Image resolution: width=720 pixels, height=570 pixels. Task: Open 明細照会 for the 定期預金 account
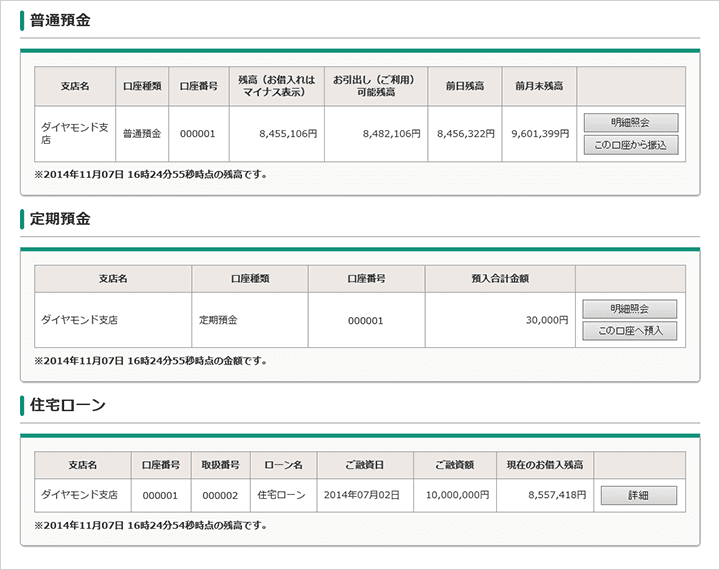click(630, 309)
